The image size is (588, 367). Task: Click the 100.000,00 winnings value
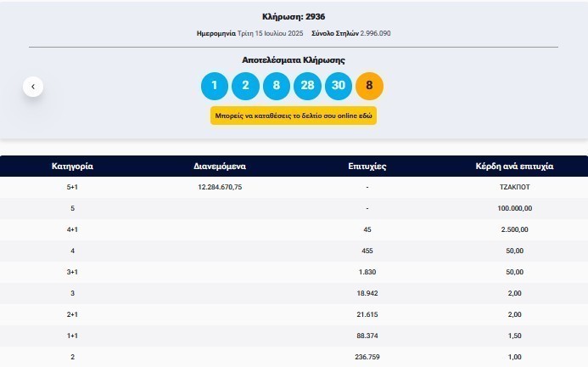(x=514, y=208)
